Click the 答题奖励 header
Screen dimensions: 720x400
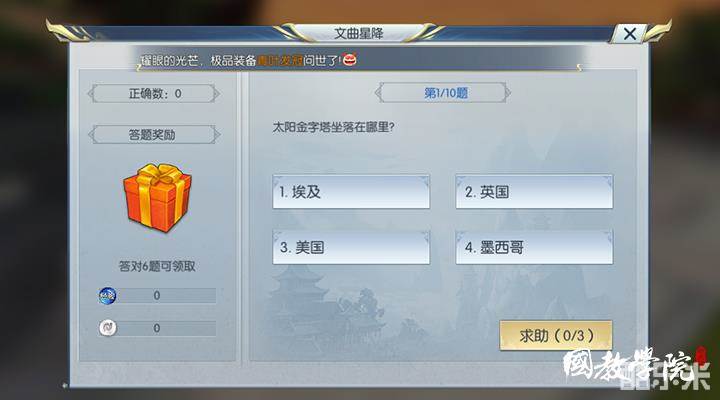point(154,135)
